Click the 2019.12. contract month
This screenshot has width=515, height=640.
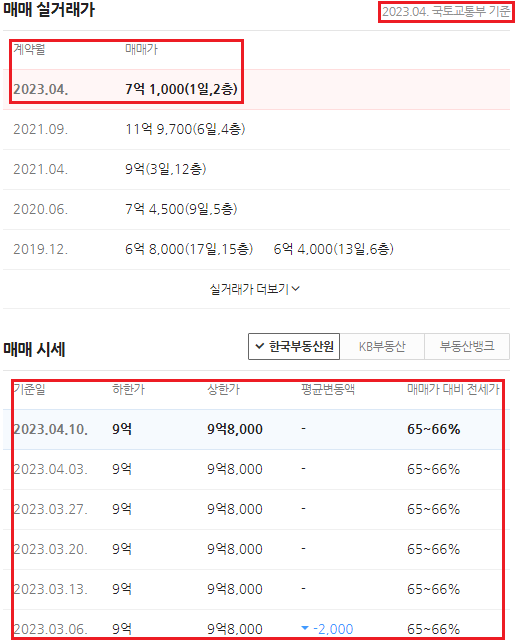pyautogui.click(x=40, y=249)
